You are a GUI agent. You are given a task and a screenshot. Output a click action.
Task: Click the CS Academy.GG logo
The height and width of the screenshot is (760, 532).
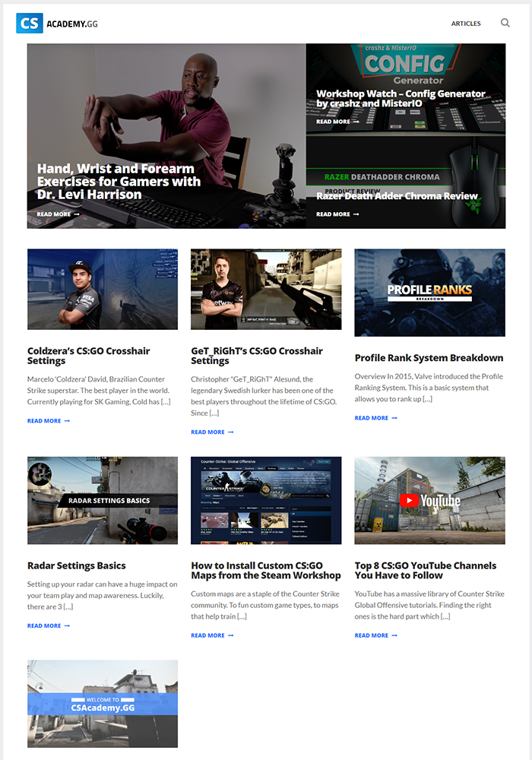pyautogui.click(x=57, y=24)
